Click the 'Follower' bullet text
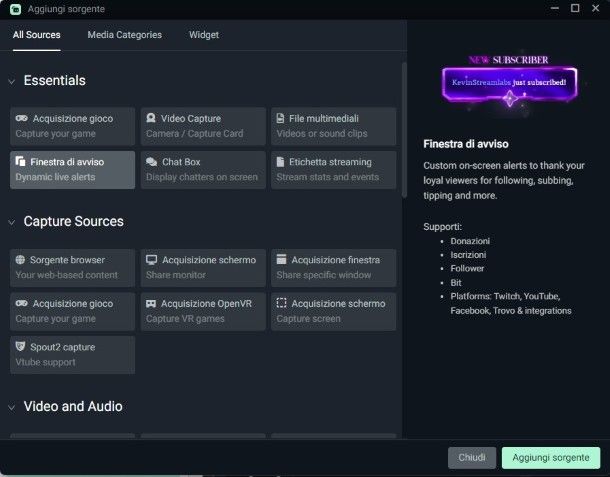 [x=467, y=268]
